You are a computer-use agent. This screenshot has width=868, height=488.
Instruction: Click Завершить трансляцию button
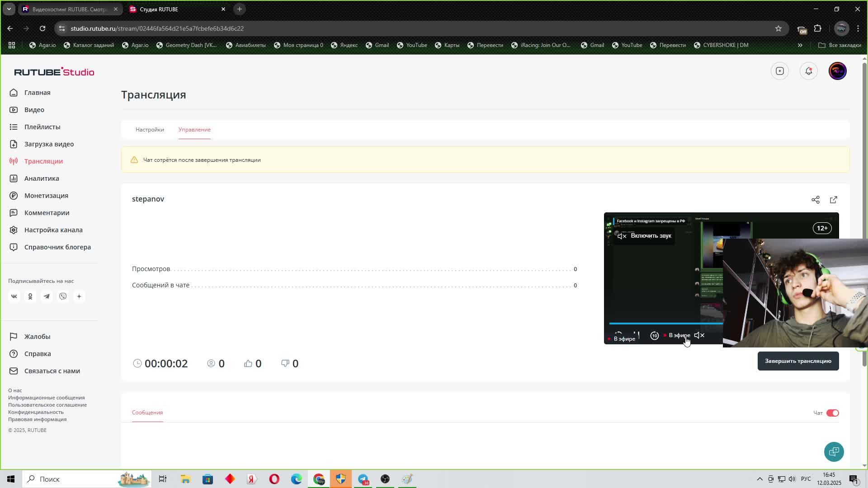pos(797,361)
